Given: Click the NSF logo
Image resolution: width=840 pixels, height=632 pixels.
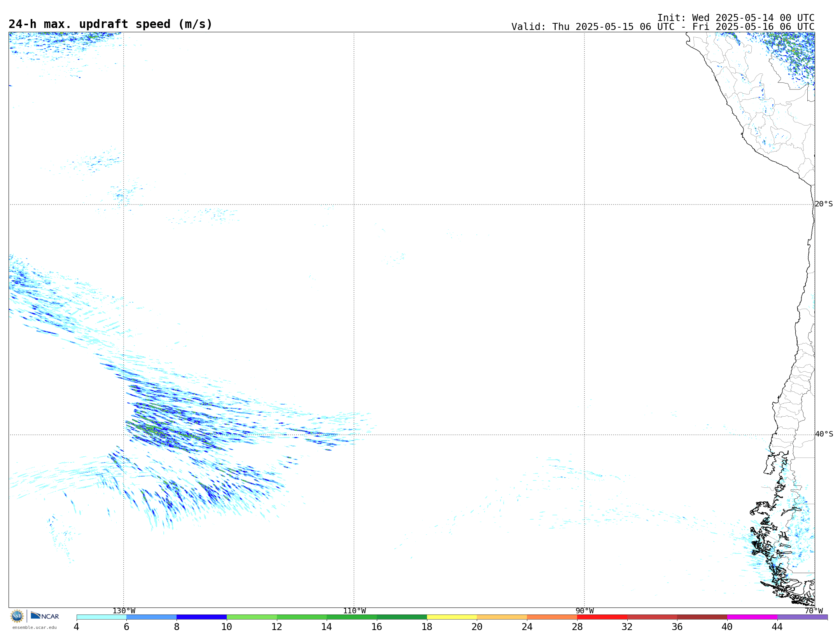Looking at the screenshot, I should (17, 616).
